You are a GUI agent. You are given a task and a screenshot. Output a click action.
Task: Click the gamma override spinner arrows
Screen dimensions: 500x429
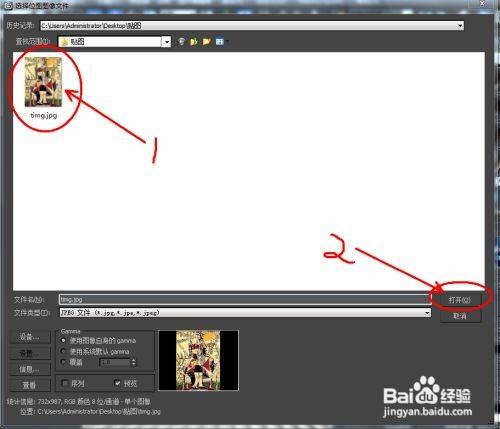coord(134,362)
